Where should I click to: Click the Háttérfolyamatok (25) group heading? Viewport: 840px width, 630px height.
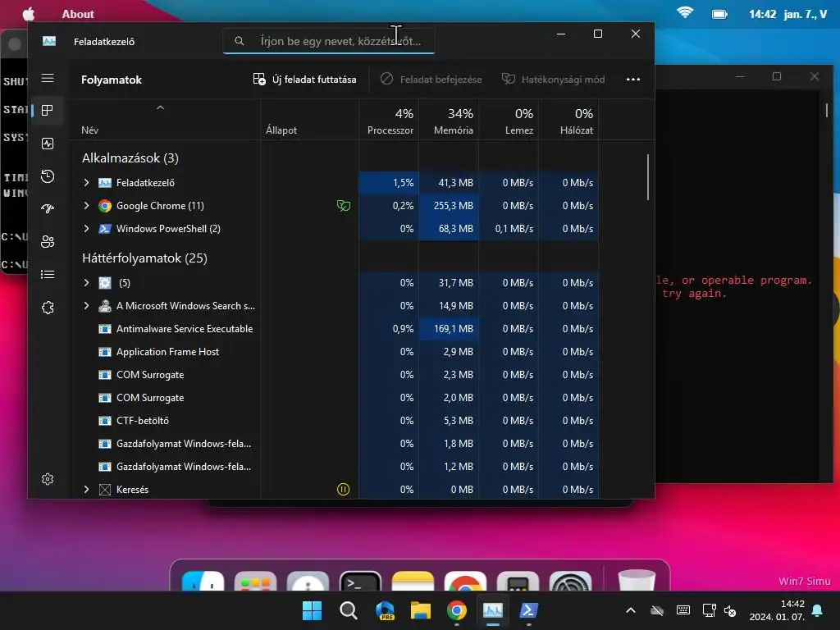tap(144, 258)
